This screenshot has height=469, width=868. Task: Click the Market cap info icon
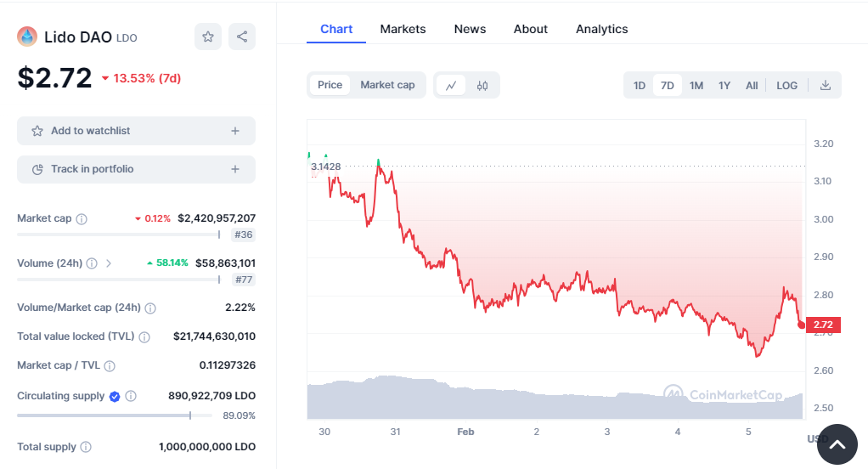pyautogui.click(x=82, y=219)
